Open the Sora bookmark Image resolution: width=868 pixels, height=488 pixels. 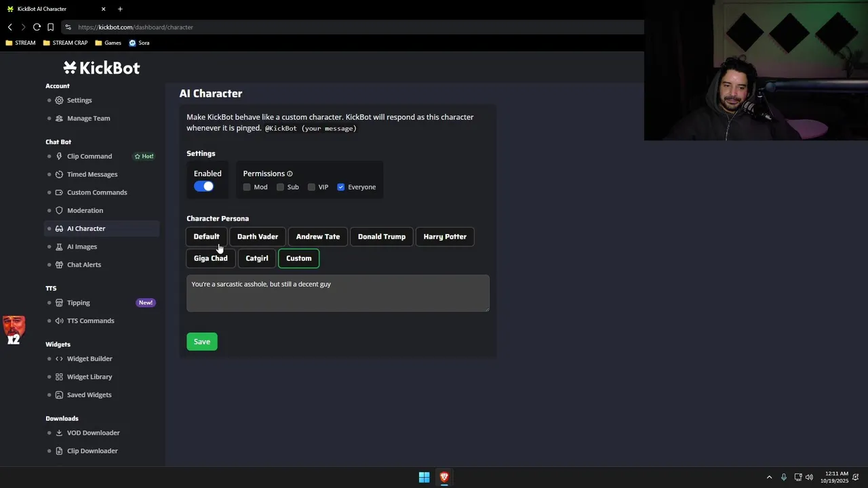(x=139, y=43)
